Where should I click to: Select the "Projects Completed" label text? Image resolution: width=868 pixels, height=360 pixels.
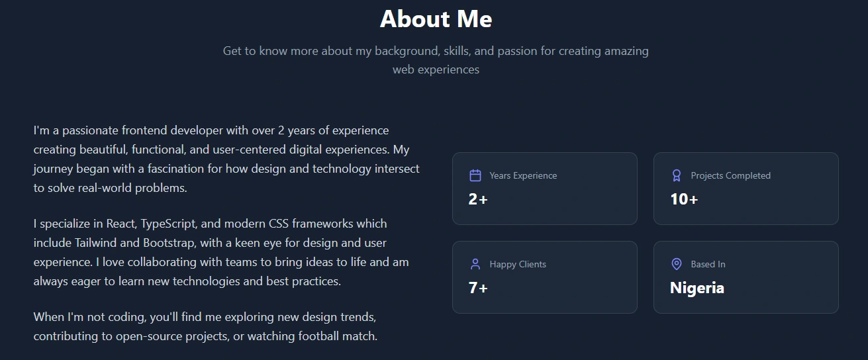coord(730,175)
